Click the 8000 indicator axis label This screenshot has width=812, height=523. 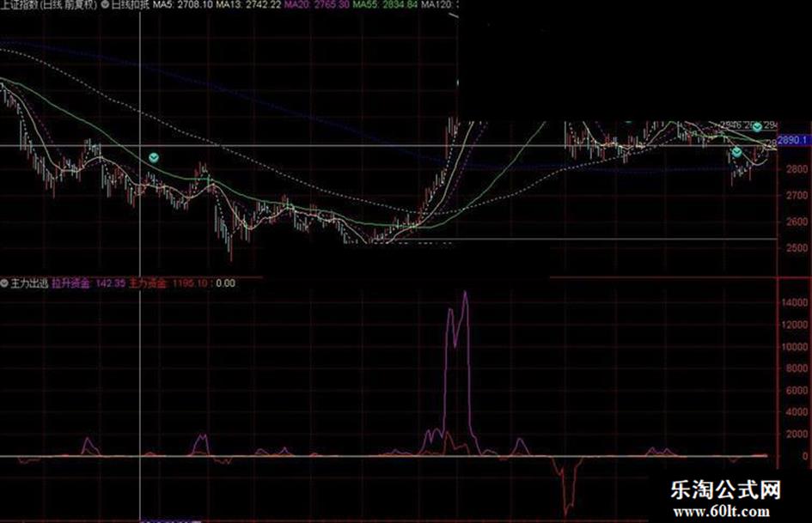coord(797,368)
